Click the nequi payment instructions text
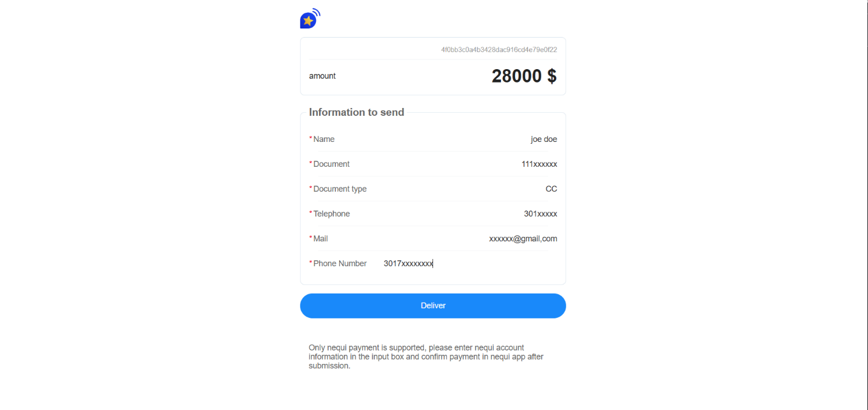Image resolution: width=868 pixels, height=410 pixels. point(426,357)
